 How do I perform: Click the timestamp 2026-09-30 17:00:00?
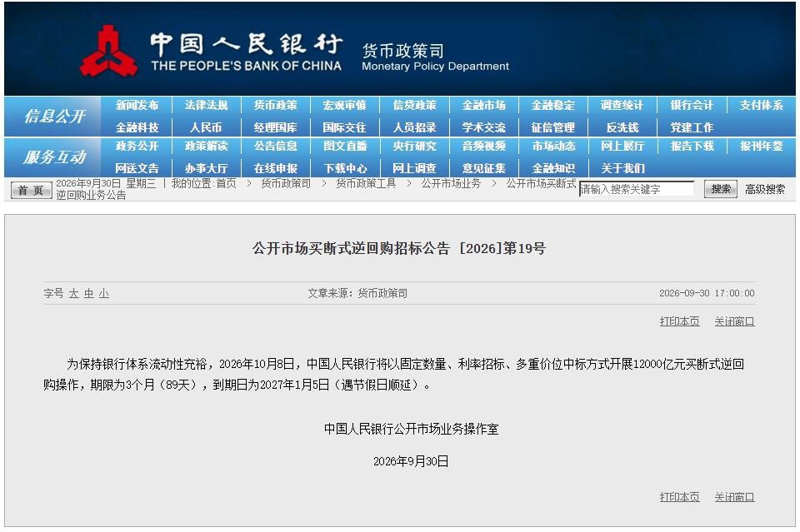[x=707, y=294]
